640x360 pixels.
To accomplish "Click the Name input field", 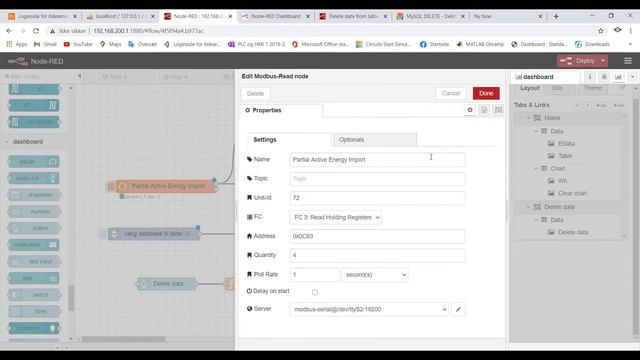I will (x=377, y=160).
